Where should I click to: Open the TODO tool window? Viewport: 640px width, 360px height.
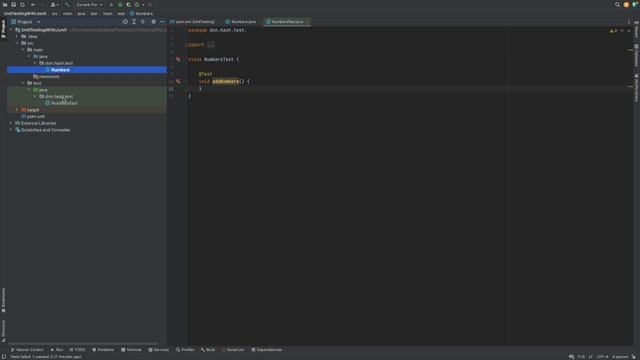point(77,350)
